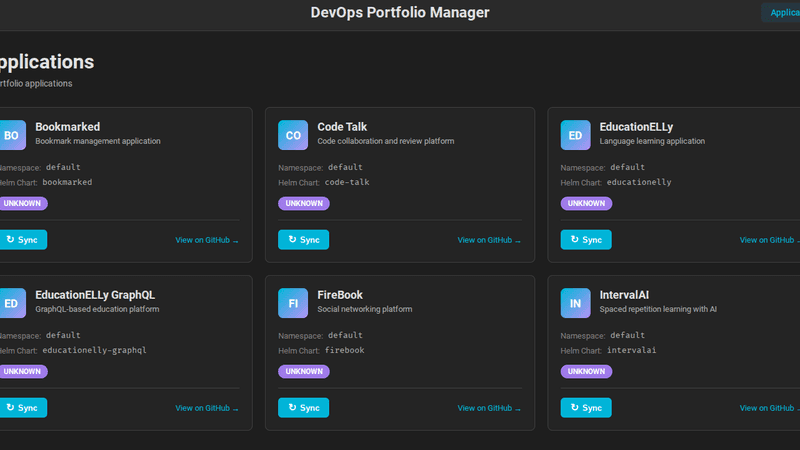Click 'Social networking platform' description
The height and width of the screenshot is (450, 800).
click(x=365, y=309)
